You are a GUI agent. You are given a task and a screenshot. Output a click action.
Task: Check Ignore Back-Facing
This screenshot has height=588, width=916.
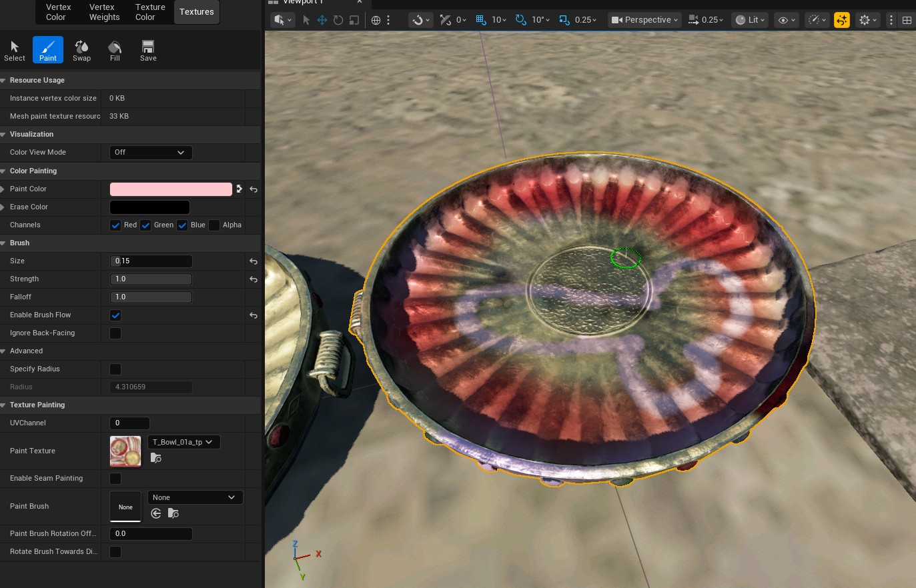(x=115, y=333)
